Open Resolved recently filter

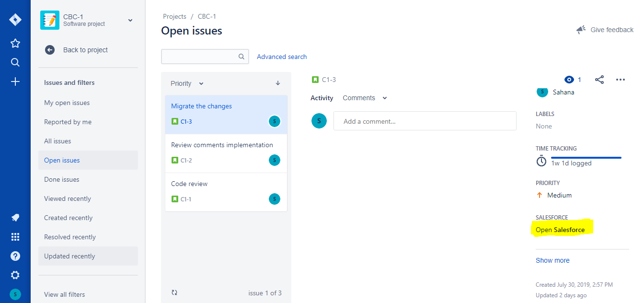(x=88, y=237)
